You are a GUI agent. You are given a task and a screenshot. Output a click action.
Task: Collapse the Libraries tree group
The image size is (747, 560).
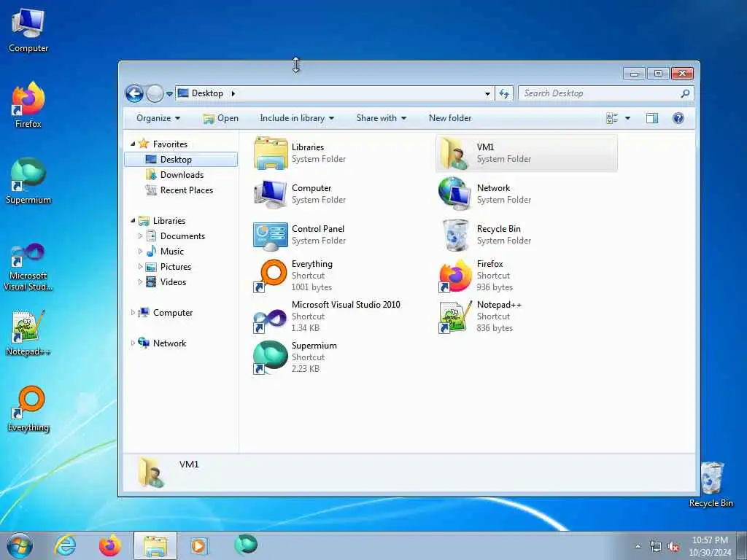133,220
